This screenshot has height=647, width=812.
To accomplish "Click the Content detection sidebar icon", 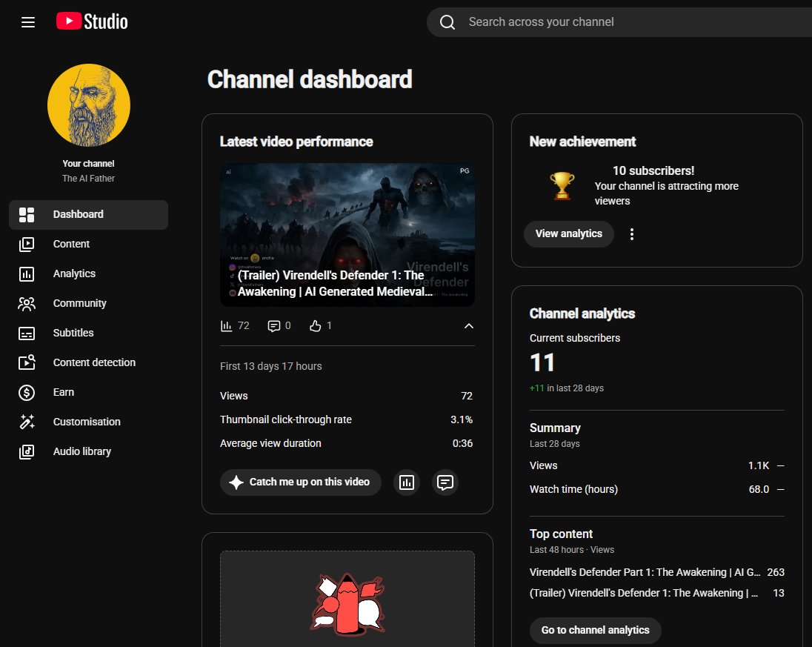I will [27, 362].
